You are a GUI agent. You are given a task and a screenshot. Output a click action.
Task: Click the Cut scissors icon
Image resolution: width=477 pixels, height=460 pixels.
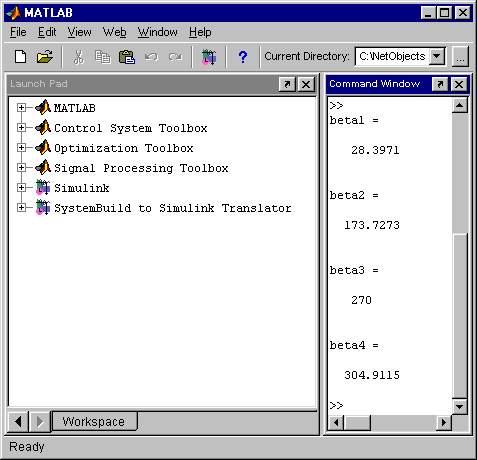[79, 57]
